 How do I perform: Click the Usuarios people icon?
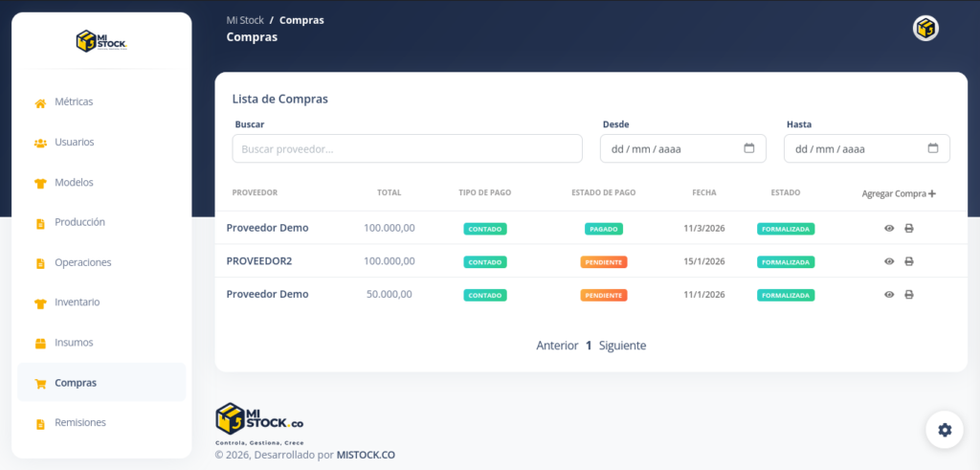(40, 143)
